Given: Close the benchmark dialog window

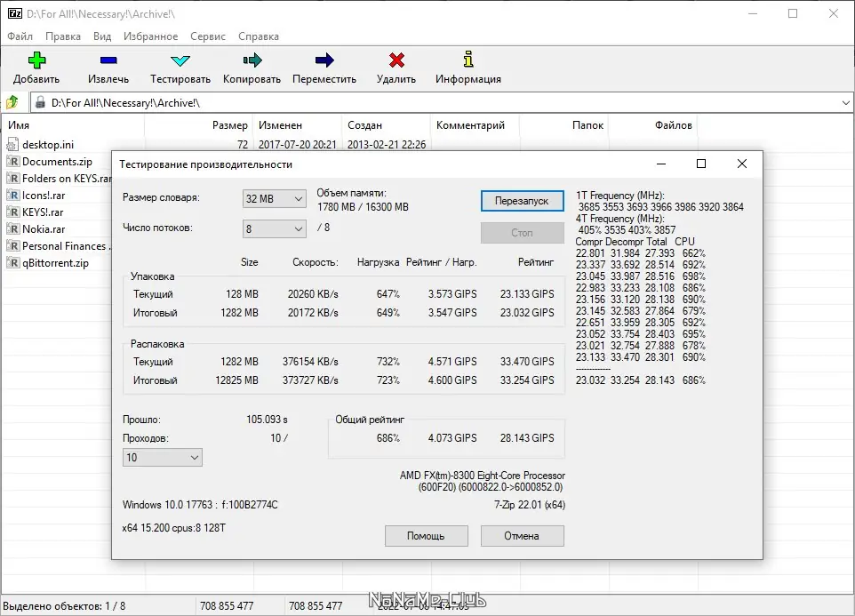Looking at the screenshot, I should click(x=741, y=164).
